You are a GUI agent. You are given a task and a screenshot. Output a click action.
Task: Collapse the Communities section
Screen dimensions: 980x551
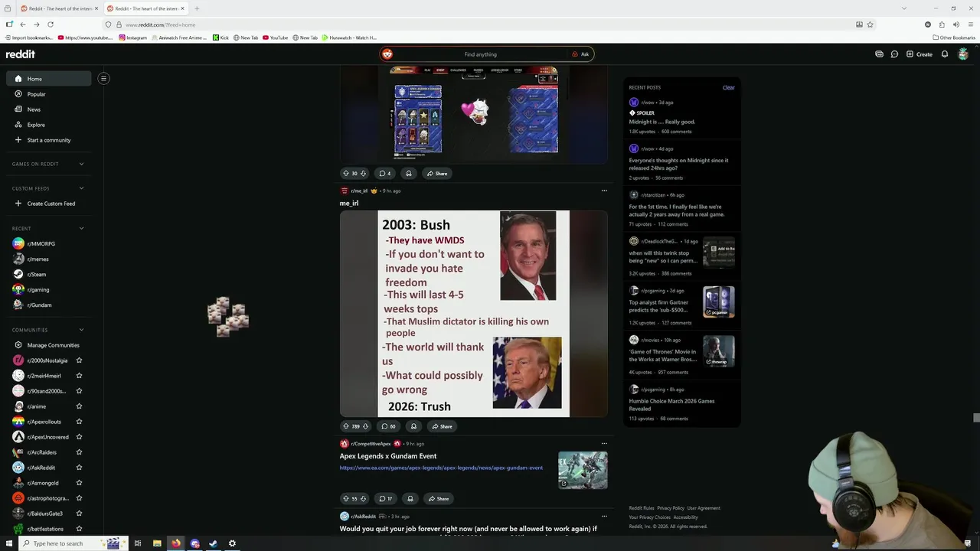coord(81,330)
